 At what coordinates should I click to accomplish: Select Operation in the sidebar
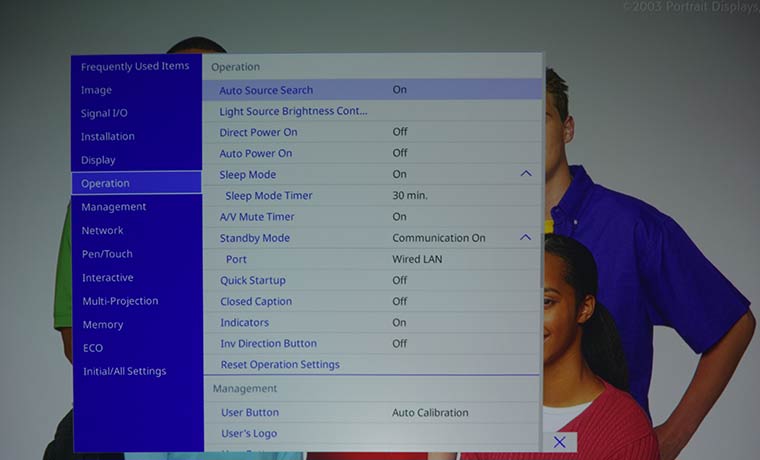[x=137, y=183]
